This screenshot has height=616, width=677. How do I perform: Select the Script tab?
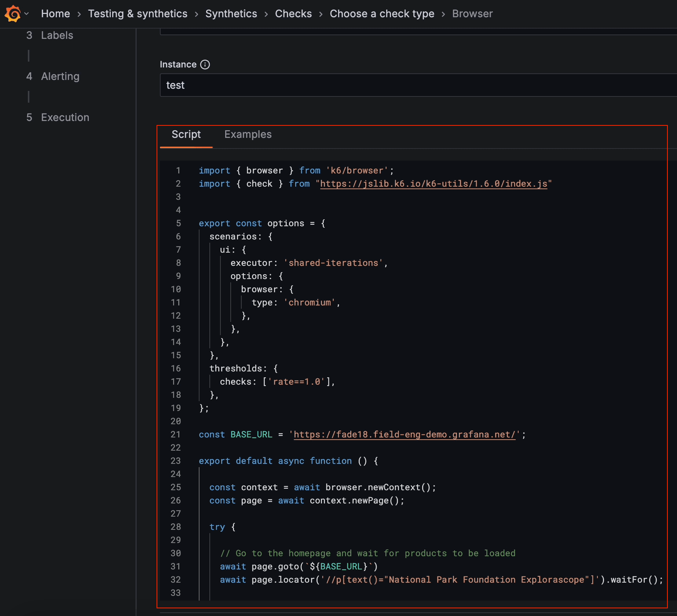186,134
